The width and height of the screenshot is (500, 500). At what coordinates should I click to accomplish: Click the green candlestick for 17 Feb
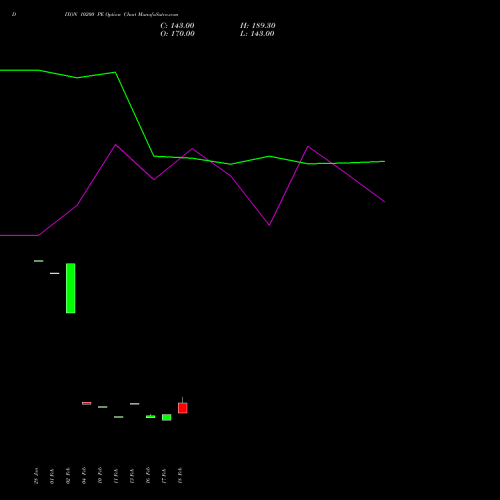point(167,417)
